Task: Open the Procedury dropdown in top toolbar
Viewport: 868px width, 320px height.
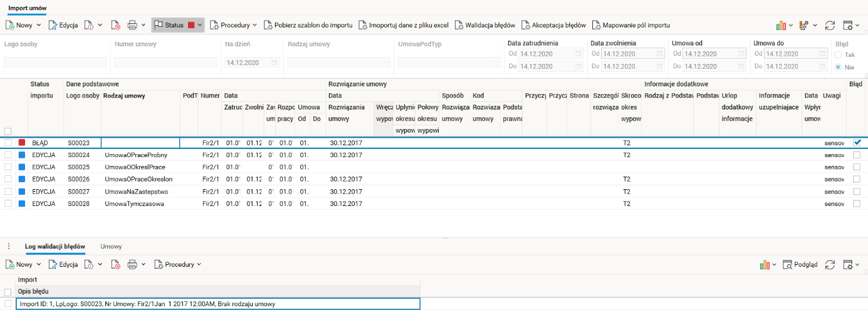Action: pos(233,25)
